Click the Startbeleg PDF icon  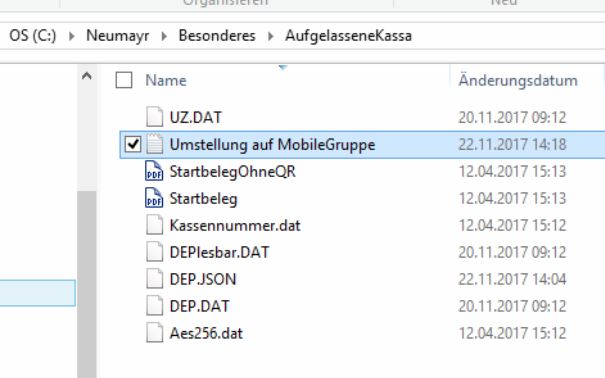coord(154,198)
